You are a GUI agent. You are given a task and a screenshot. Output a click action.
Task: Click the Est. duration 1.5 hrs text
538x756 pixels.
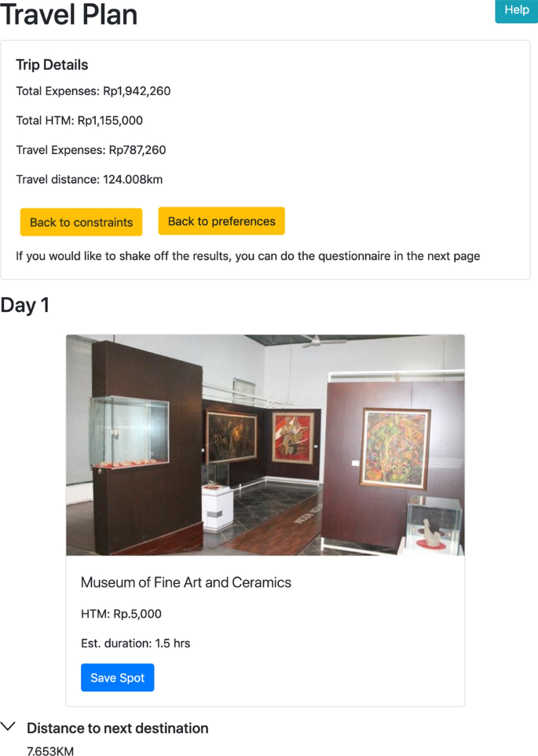[x=135, y=643]
